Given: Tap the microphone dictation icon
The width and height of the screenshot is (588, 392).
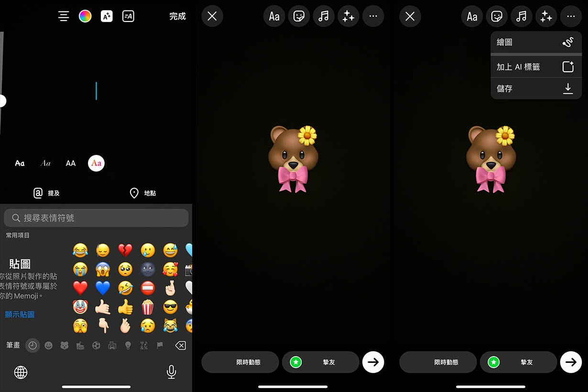Looking at the screenshot, I should click(172, 372).
